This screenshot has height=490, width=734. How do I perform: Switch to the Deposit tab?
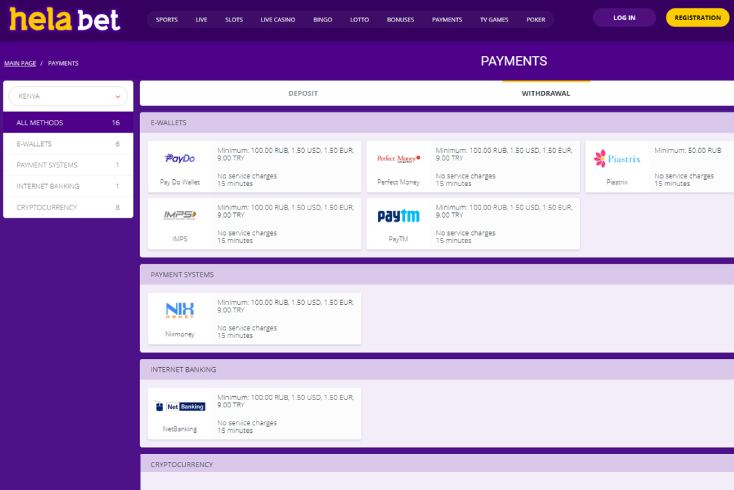[303, 94]
